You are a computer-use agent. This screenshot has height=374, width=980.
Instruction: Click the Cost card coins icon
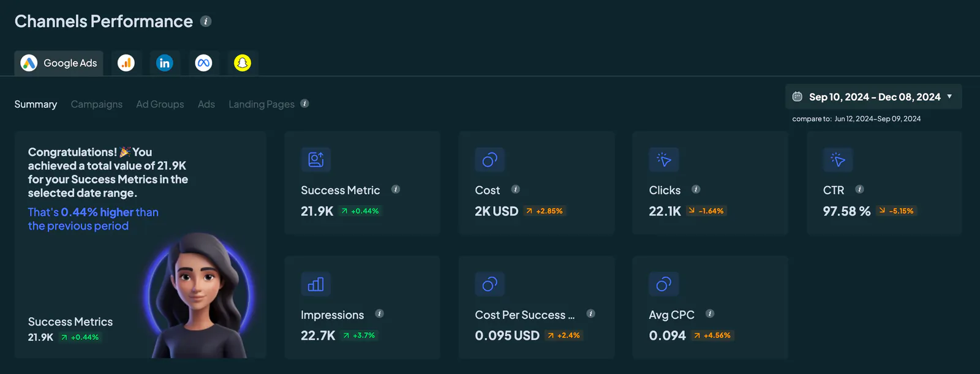(490, 160)
